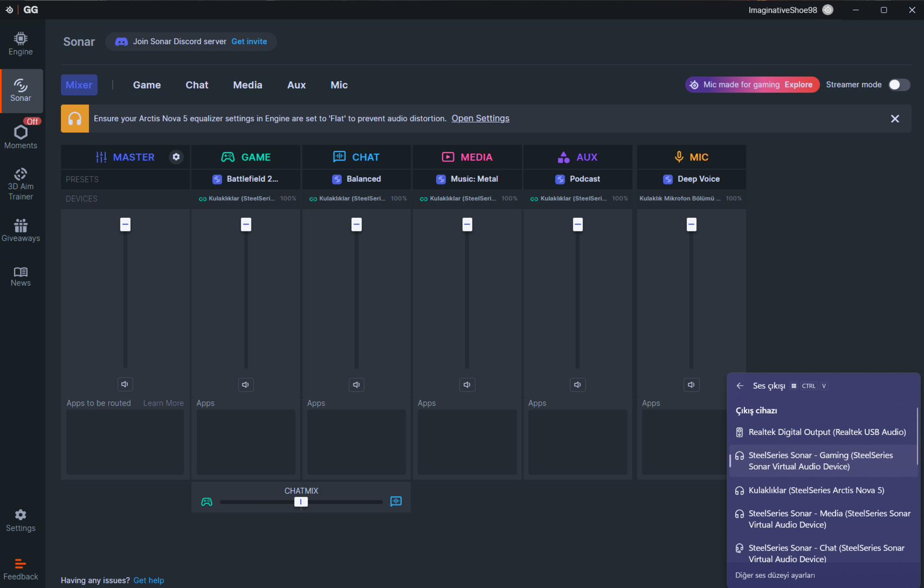Click the Media volume slider handle
The width and height of the screenshot is (924, 588).
(467, 224)
